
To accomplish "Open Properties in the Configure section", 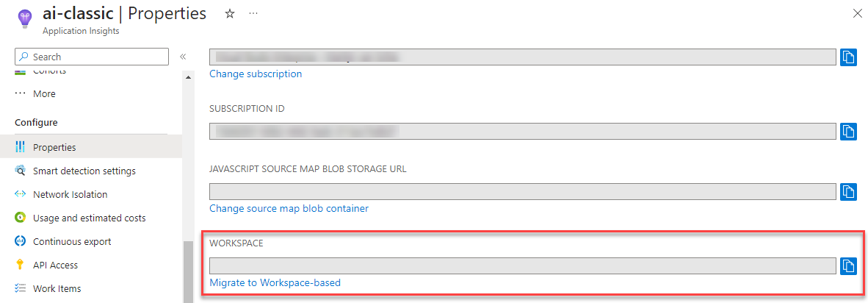I will [91, 147].
